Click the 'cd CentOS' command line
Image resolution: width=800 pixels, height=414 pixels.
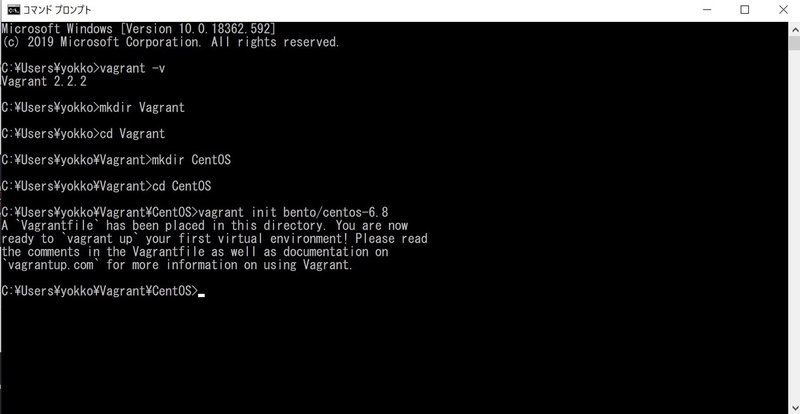tap(106, 186)
